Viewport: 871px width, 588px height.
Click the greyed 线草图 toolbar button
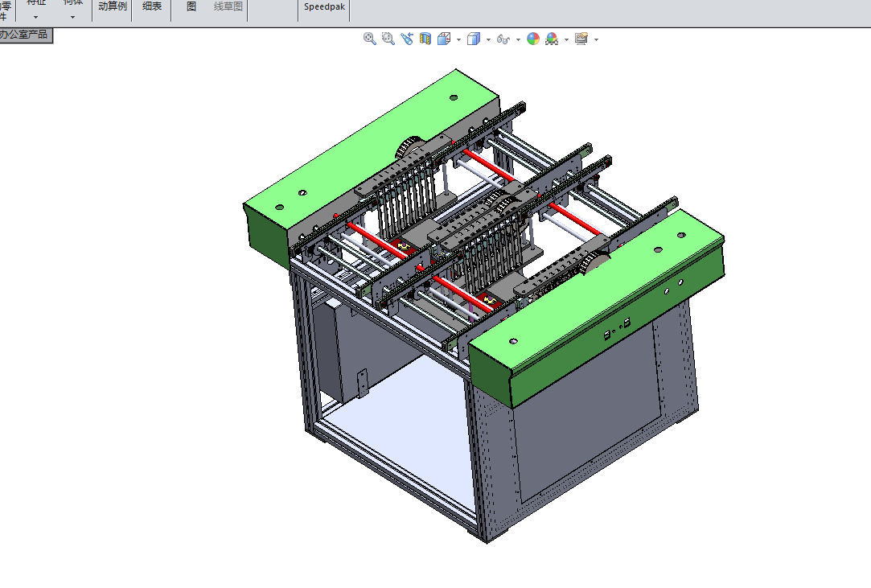click(228, 7)
